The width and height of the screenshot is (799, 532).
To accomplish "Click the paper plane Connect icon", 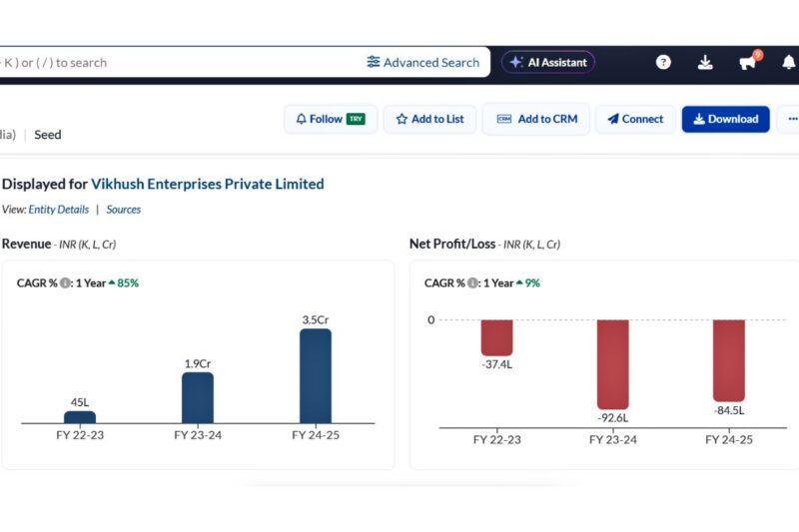I will [613, 119].
